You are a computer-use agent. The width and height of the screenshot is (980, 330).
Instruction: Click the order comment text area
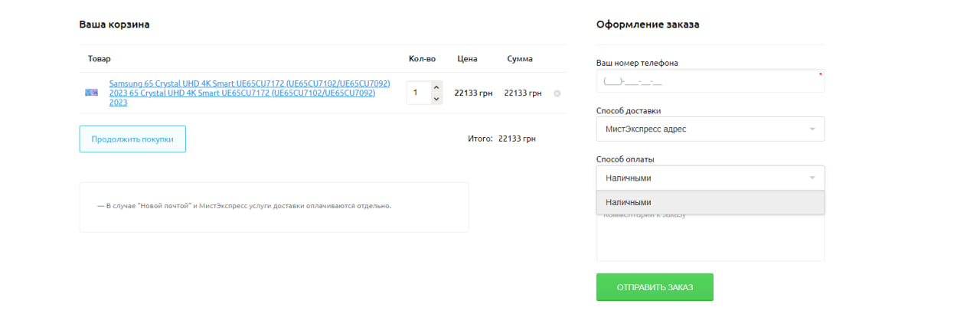pos(709,241)
